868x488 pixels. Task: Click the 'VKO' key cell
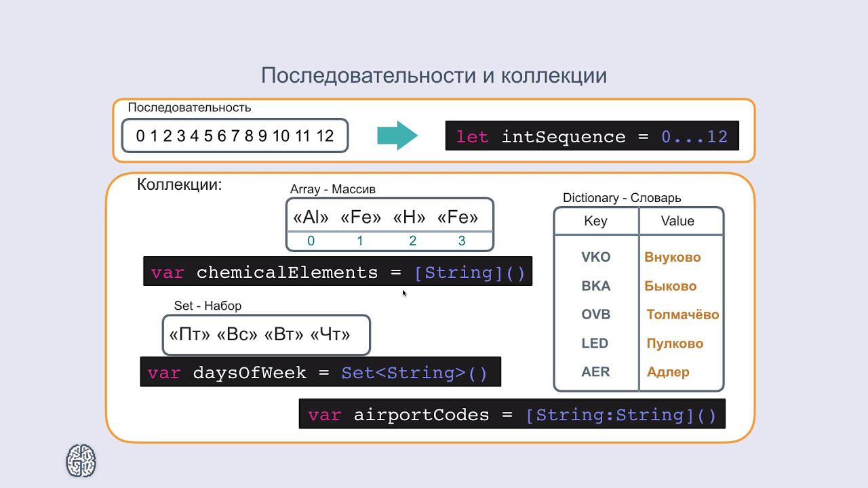[x=596, y=257]
